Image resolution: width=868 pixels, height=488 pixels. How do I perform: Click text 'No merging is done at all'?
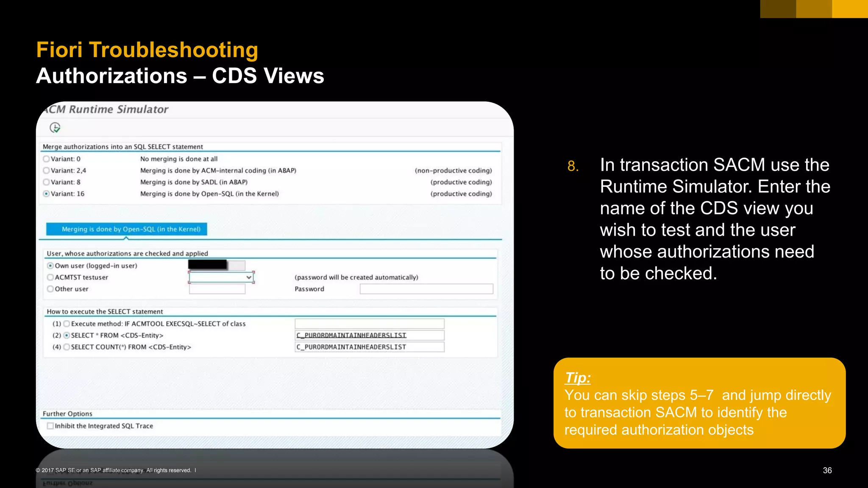pyautogui.click(x=179, y=159)
